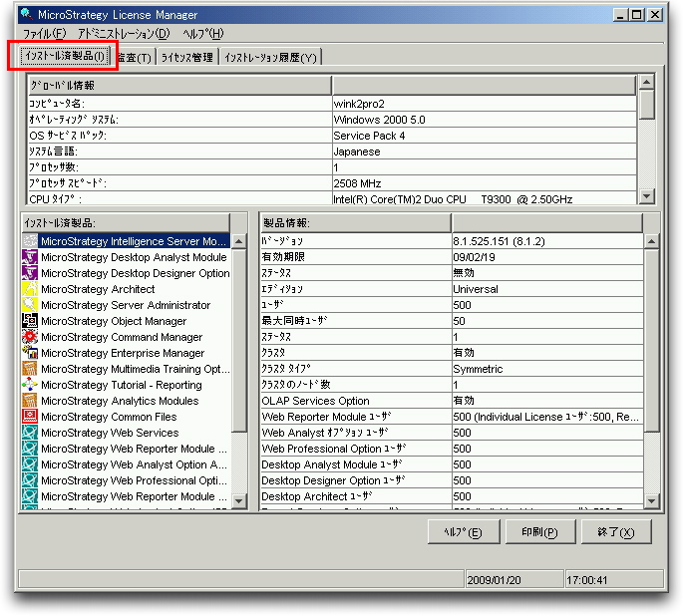683x616 pixels.
Task: Open the アドミニストレーション(D) menu
Action: point(124,34)
